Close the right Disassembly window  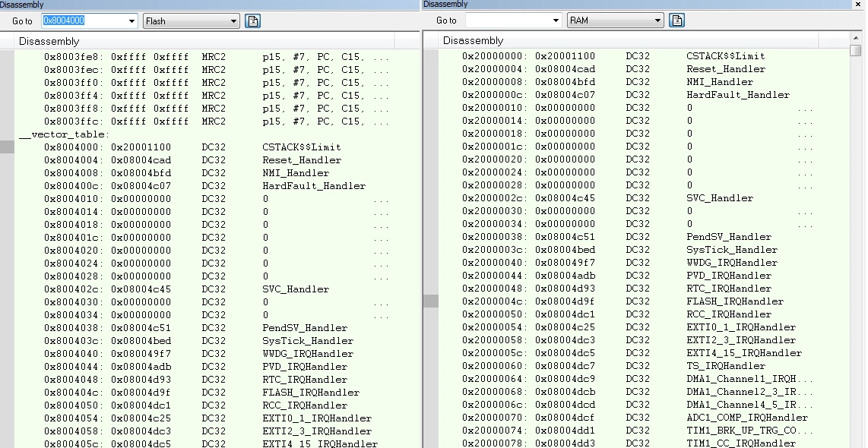coord(859,5)
